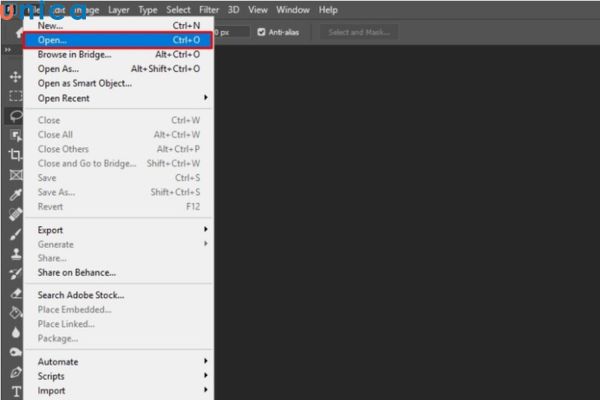Click the Package... menu entry
The height and width of the screenshot is (400, 600).
pyautogui.click(x=118, y=339)
